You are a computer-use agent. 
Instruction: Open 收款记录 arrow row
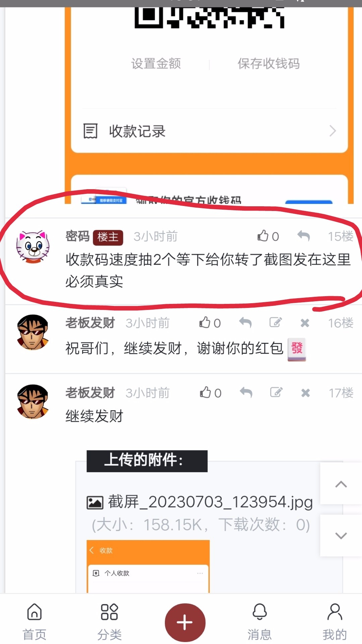[209, 131]
